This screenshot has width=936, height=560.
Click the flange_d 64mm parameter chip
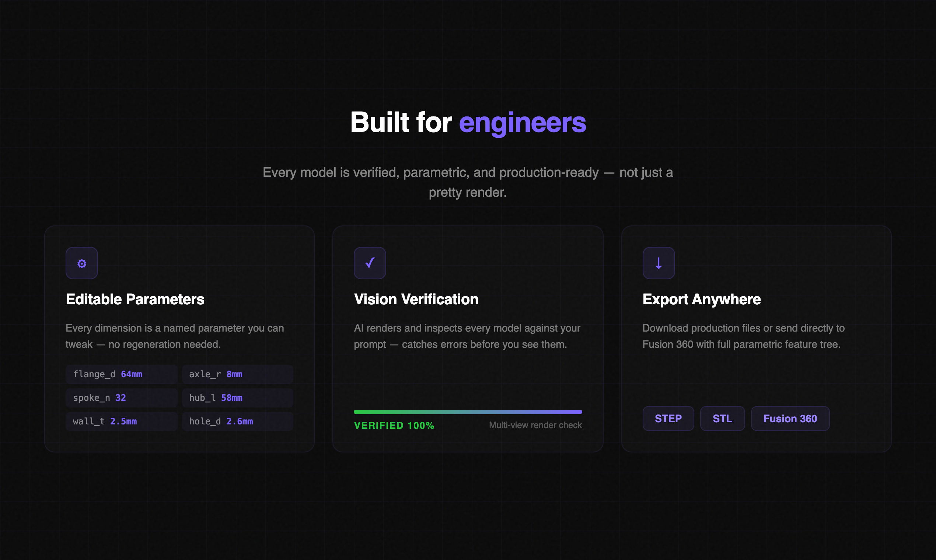pos(121,374)
